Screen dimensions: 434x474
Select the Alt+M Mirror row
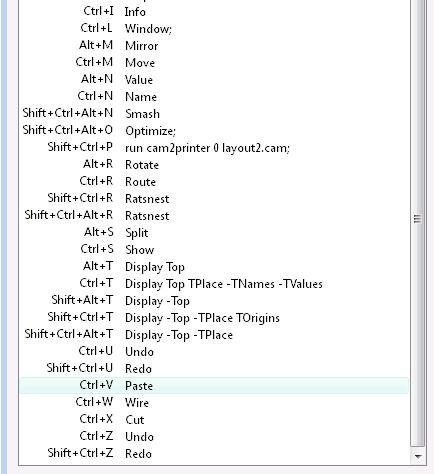pos(214,46)
